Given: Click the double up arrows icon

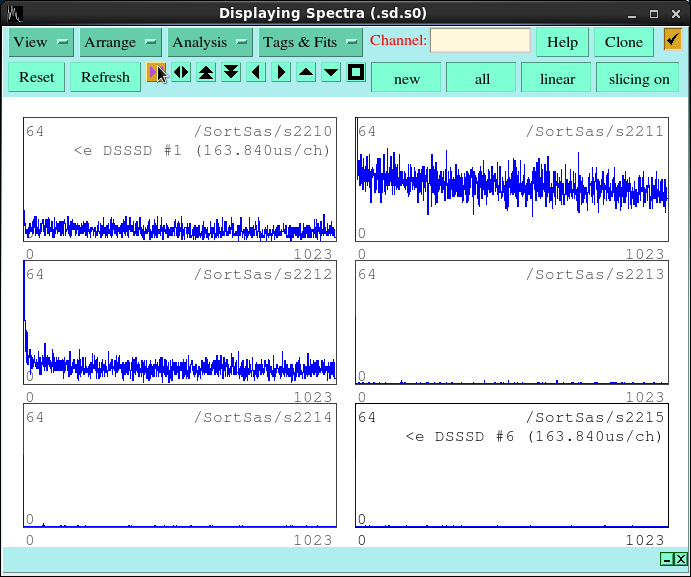Looking at the screenshot, I should [206, 72].
